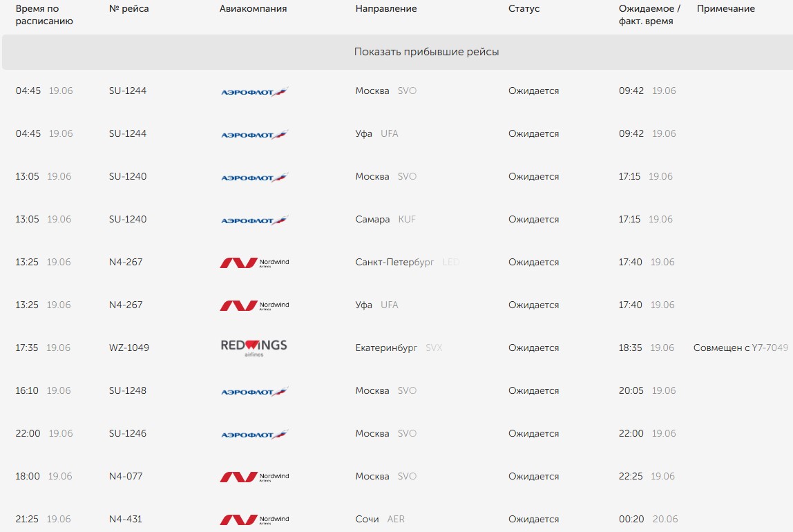Click Nordwind logo for flight N4-077
The height and width of the screenshot is (532, 793).
(x=254, y=477)
